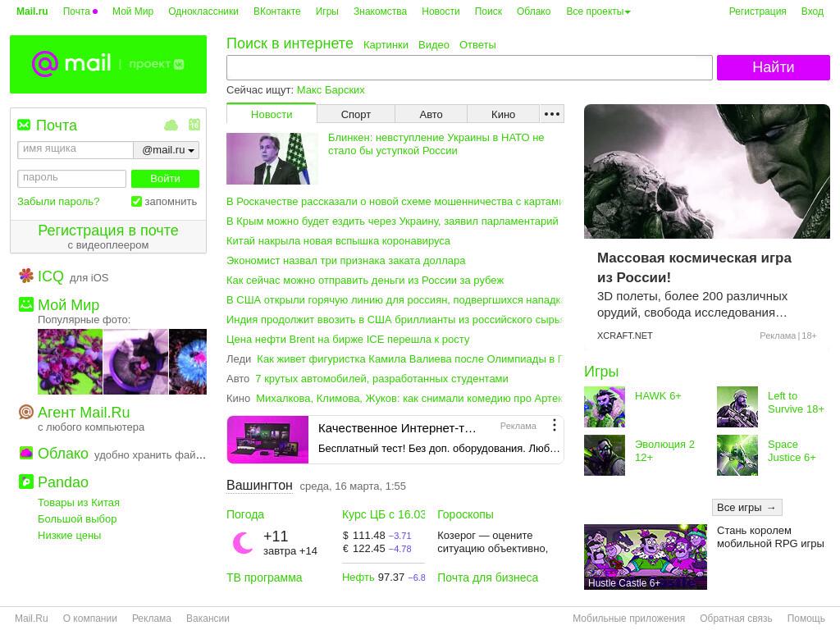Open Игры in the top navigation
This screenshot has width=840, height=630.
[x=326, y=11]
